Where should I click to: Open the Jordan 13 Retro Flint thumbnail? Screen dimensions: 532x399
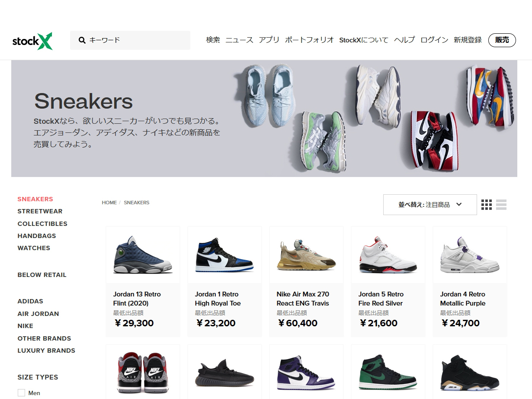click(x=143, y=255)
